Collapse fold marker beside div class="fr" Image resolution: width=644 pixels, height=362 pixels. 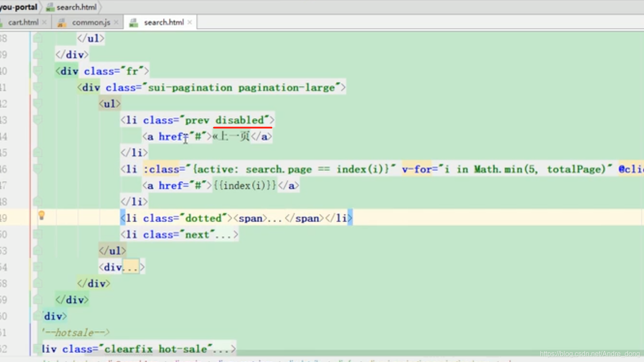[37, 71]
